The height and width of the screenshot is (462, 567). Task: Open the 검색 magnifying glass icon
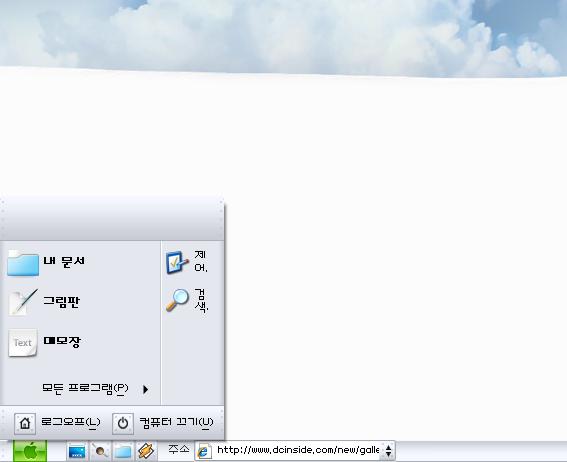177,300
